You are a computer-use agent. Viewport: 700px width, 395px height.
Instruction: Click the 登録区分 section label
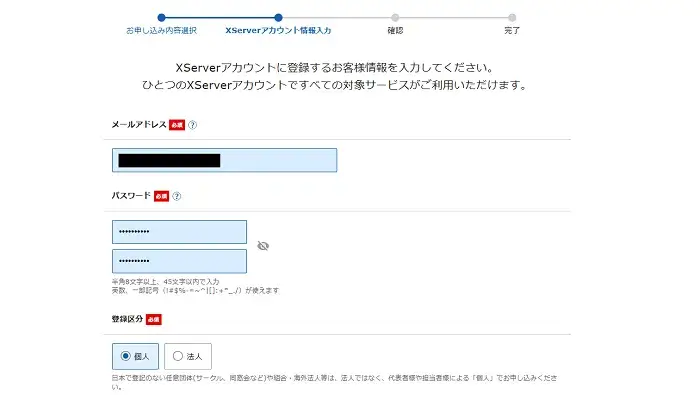(127, 319)
